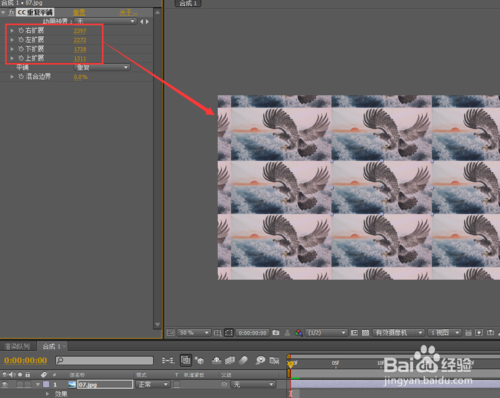Image resolution: width=500 pixels, height=398 pixels.
Task: Toggle always preview this view icon
Action: tap(171, 333)
